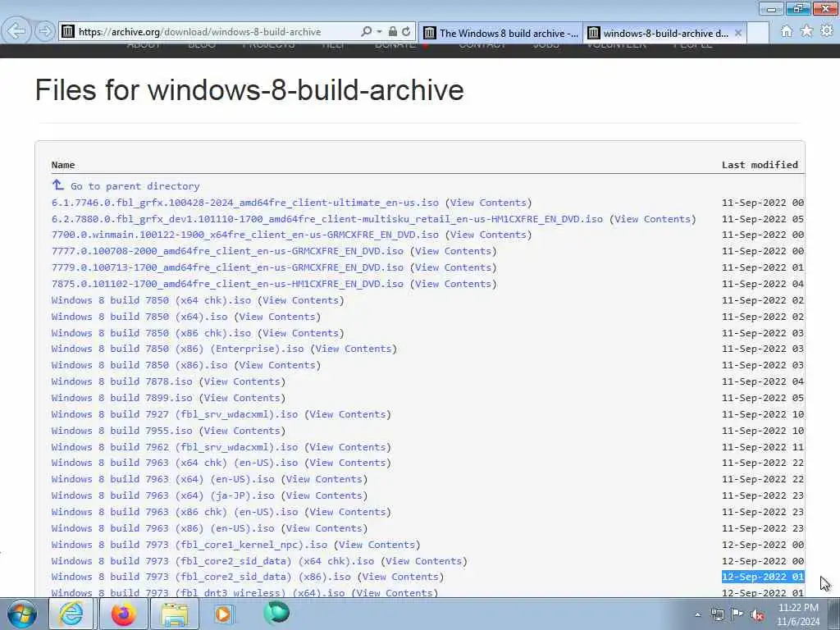This screenshot has height=630, width=840.
Task: View Contents of build 7955.iso
Action: point(242,431)
